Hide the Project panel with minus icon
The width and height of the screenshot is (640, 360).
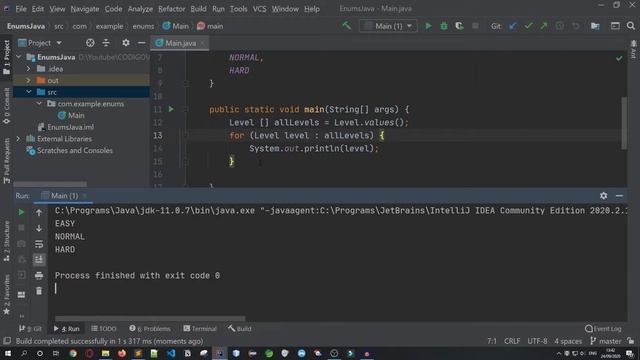point(141,43)
